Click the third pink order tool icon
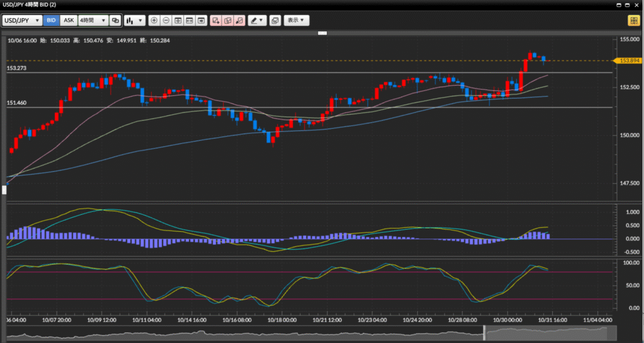Image resolution: width=644 pixels, height=343 pixels. click(x=239, y=20)
